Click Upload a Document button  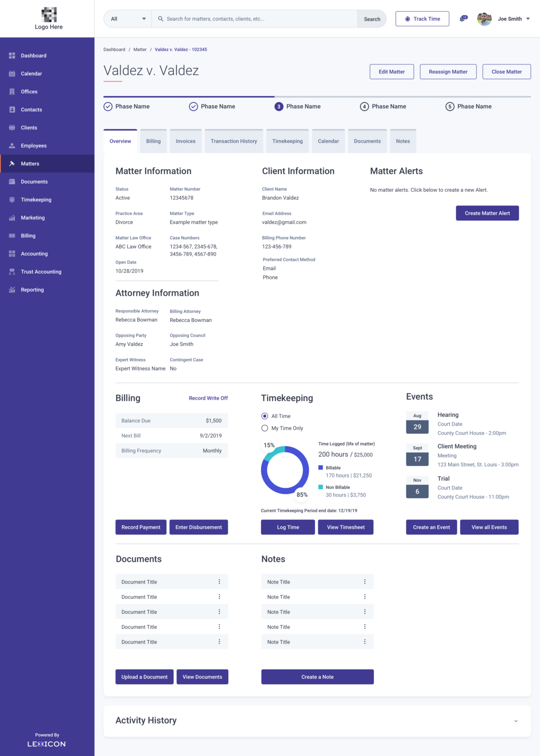(x=145, y=677)
